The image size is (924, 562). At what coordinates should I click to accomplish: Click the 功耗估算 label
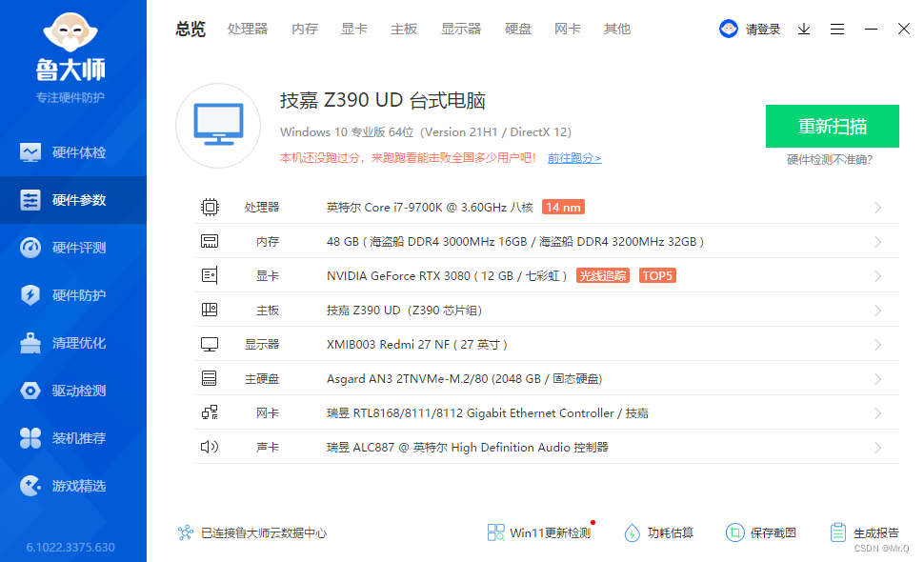[671, 533]
